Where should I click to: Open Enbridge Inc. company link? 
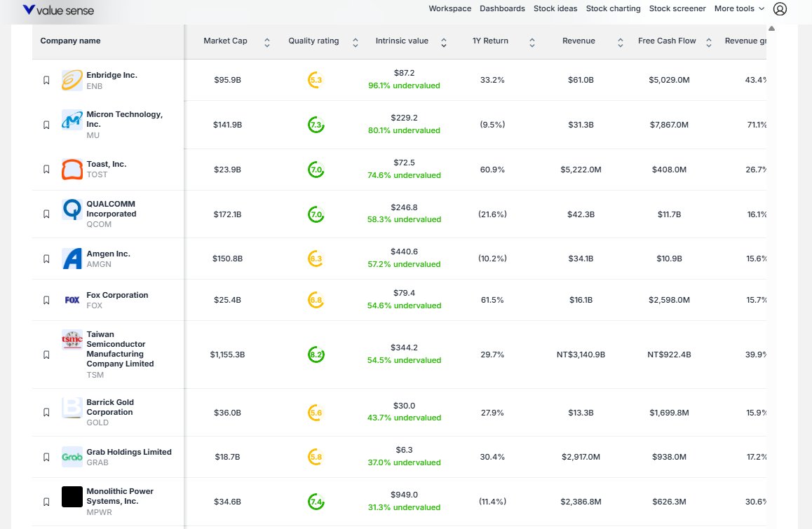coord(112,75)
